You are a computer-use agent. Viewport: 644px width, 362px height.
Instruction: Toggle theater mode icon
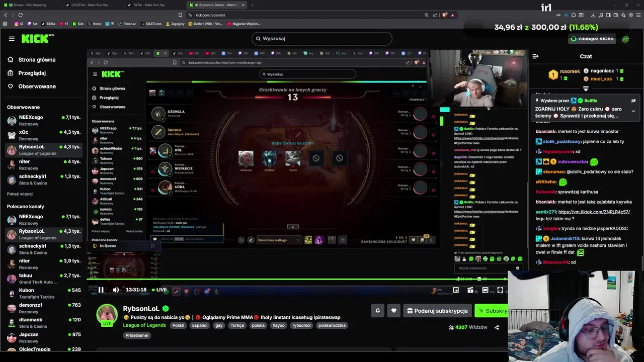tap(485, 290)
